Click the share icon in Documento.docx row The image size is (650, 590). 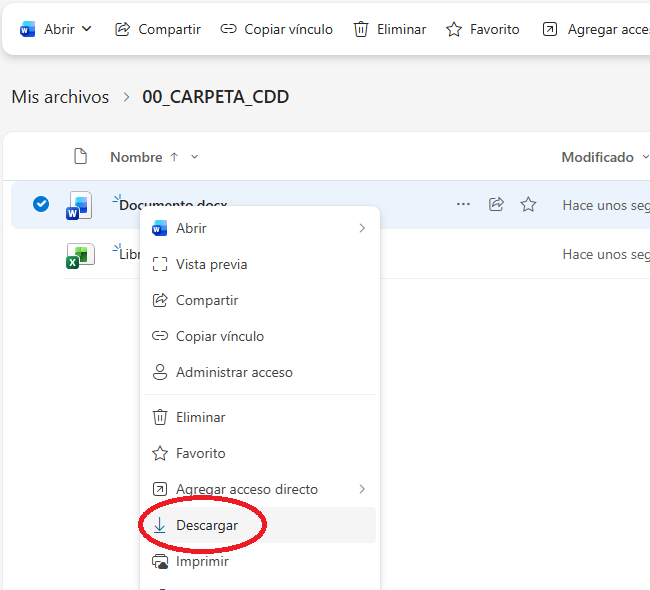point(496,204)
